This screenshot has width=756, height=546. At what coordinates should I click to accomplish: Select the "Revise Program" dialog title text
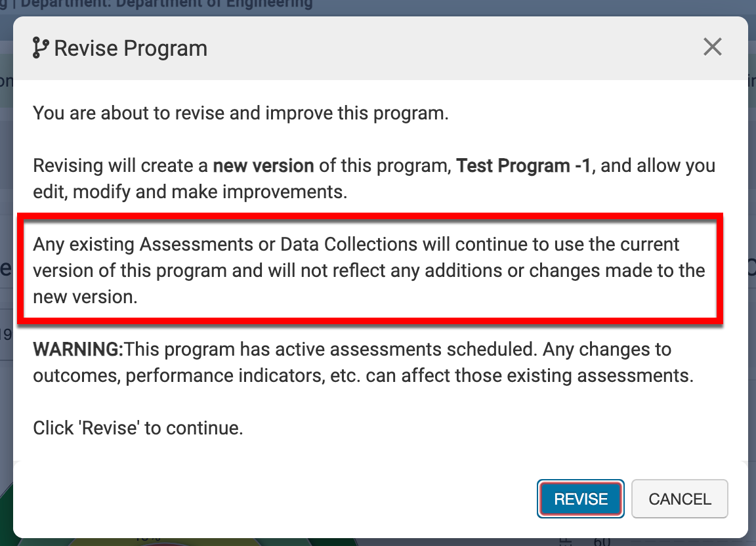(131, 48)
